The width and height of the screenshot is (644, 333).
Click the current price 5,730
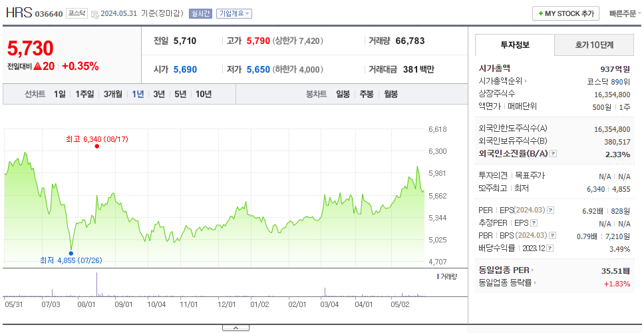[31, 49]
